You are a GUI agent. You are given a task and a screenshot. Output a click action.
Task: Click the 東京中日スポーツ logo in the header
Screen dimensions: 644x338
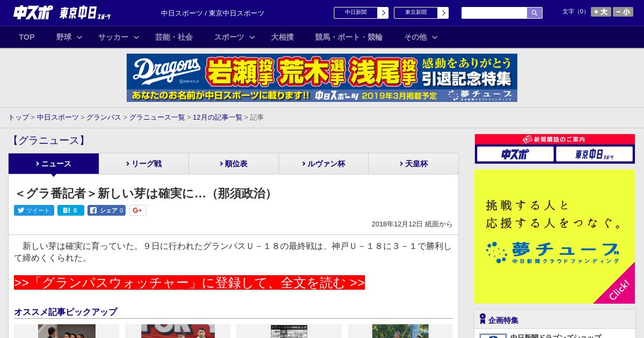point(85,13)
